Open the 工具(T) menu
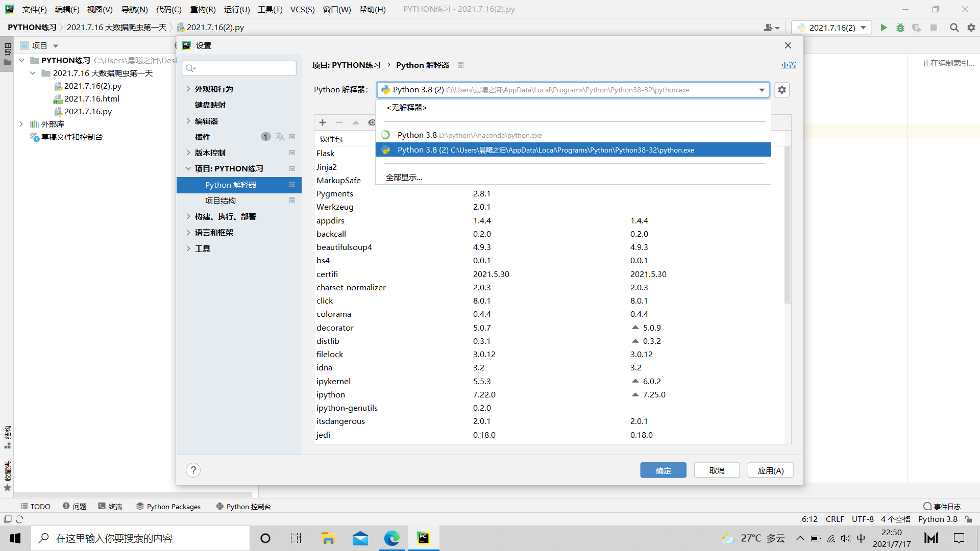980x551 pixels. pos(270,9)
